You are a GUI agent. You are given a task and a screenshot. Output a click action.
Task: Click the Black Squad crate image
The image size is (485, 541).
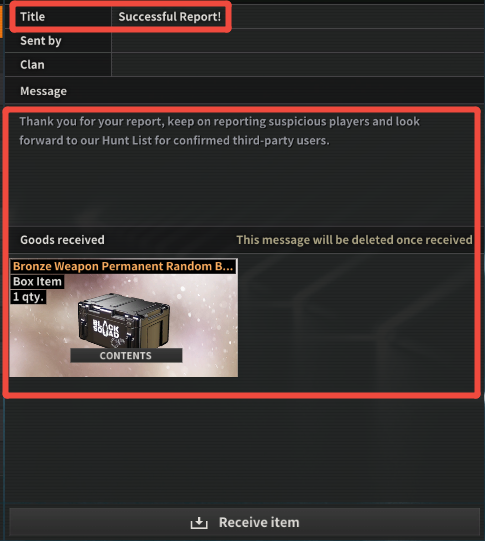(124, 321)
